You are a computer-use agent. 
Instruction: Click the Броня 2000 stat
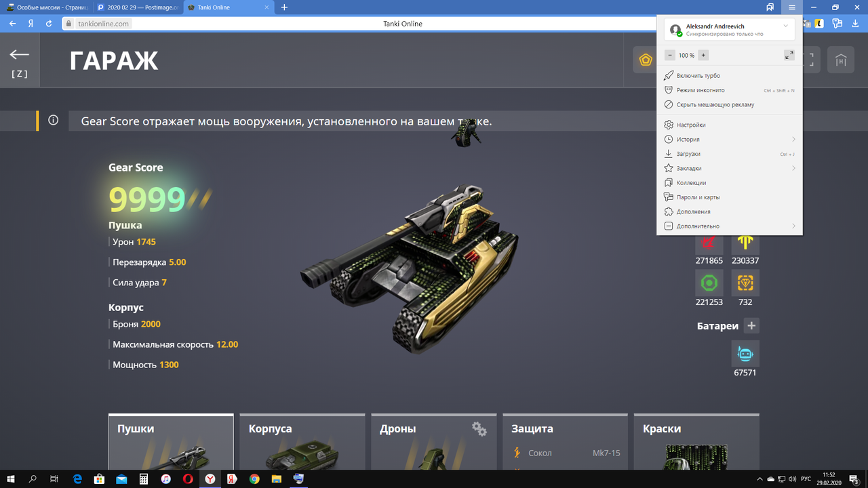click(136, 324)
